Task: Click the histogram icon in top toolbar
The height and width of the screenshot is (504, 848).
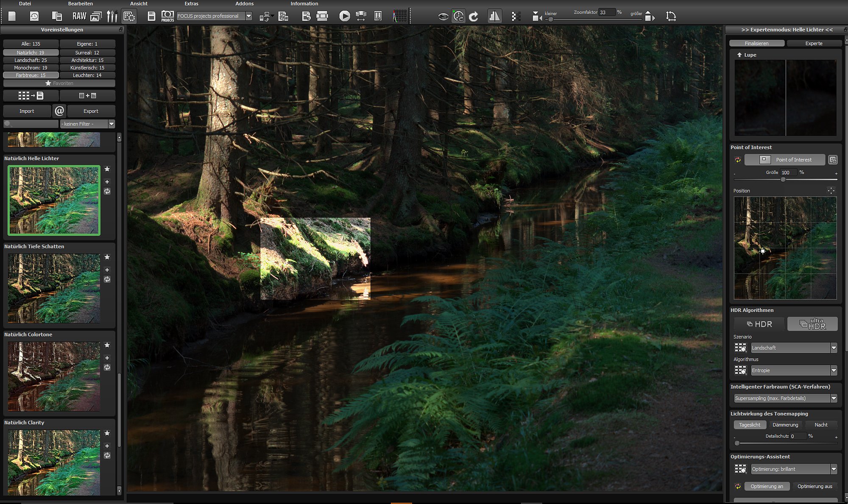Action: click(x=400, y=16)
